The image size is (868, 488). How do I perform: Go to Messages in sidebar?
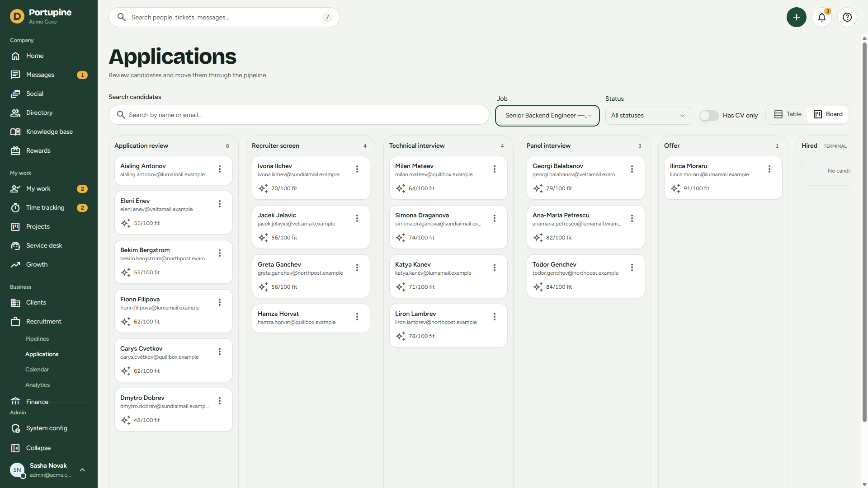point(49,75)
